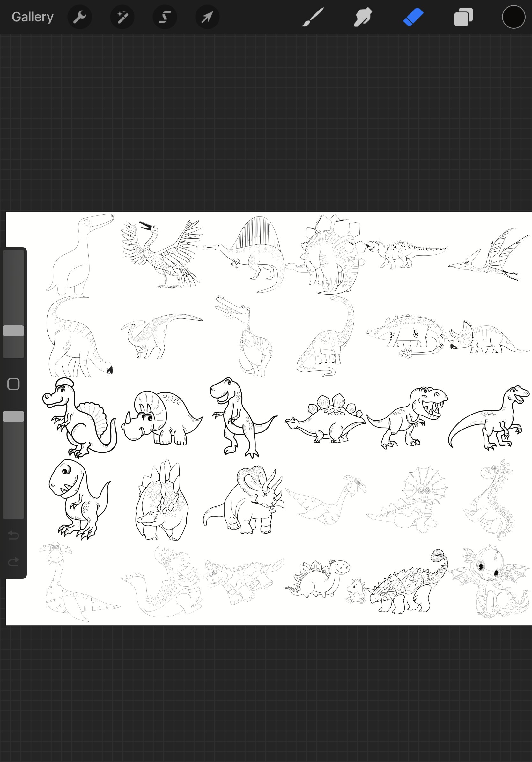This screenshot has height=762, width=532.
Task: Select the Paint brush tool
Action: click(x=313, y=17)
